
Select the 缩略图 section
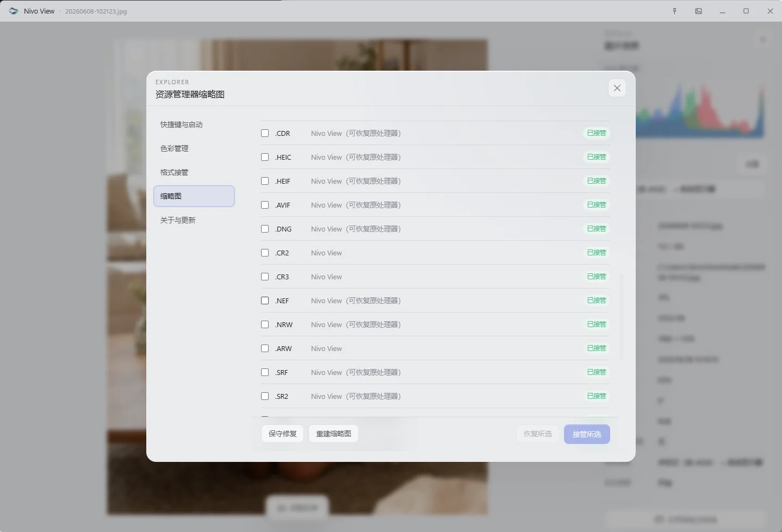click(194, 196)
